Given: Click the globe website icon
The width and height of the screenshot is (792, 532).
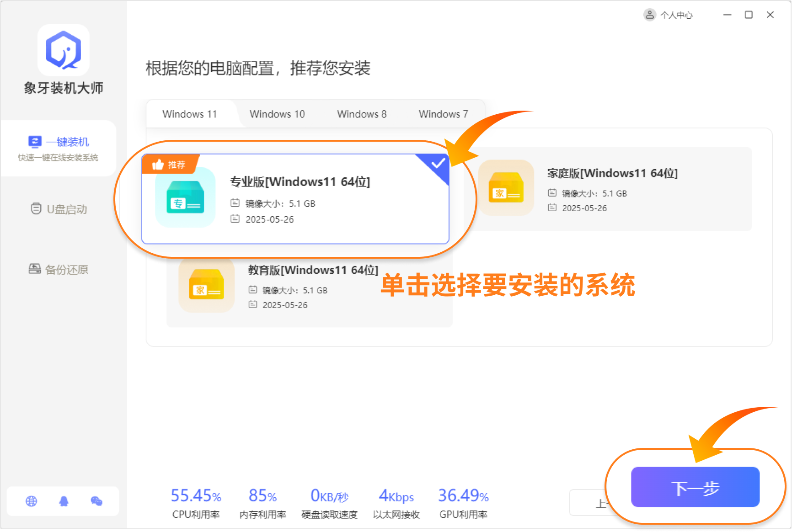Looking at the screenshot, I should point(31,501).
